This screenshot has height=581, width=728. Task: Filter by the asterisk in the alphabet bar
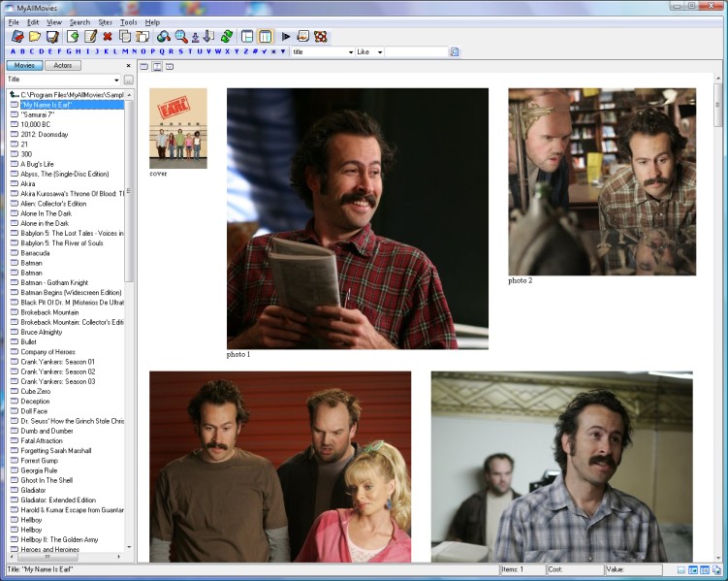click(273, 51)
